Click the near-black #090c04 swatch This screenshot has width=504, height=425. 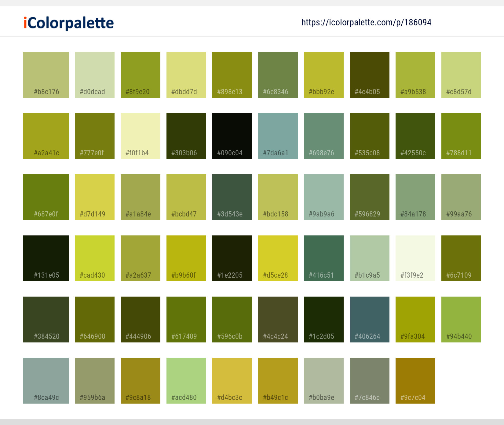click(232, 136)
